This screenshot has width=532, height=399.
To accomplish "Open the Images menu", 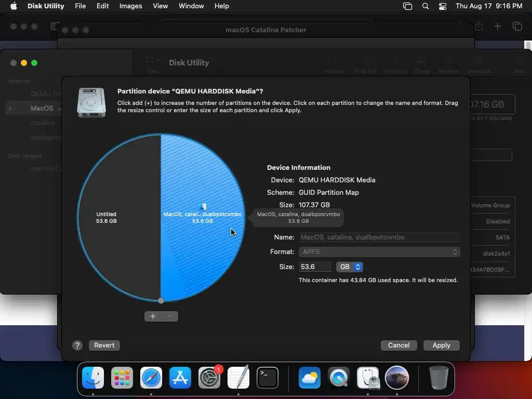I will 130,6.
